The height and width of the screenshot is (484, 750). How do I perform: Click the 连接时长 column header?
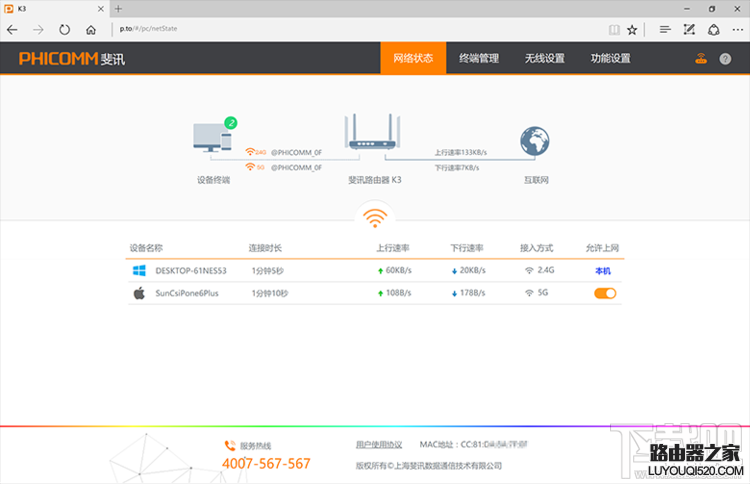265,248
